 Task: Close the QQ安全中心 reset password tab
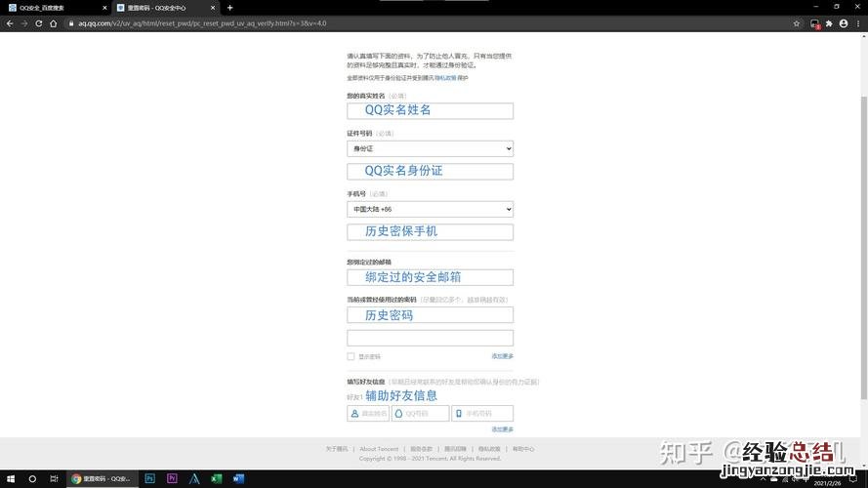coord(213,8)
